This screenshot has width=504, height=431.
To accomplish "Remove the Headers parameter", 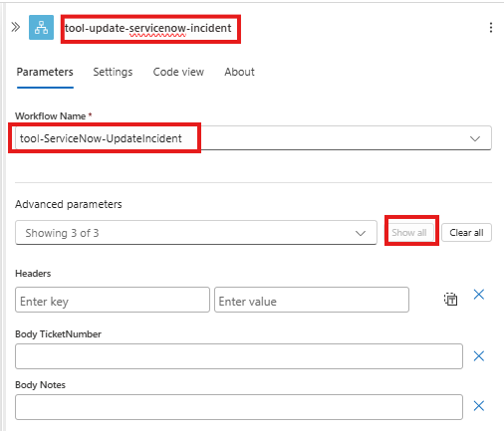I will (x=479, y=295).
